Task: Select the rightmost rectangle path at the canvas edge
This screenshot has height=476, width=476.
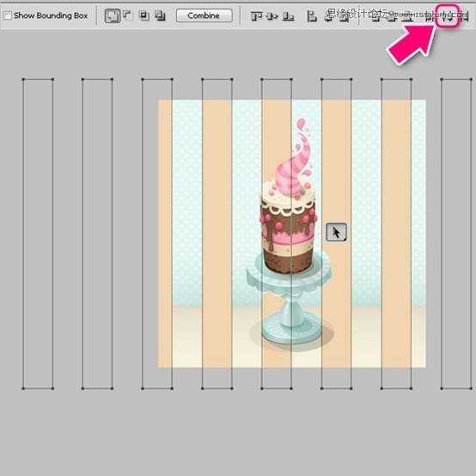Action: (456, 234)
